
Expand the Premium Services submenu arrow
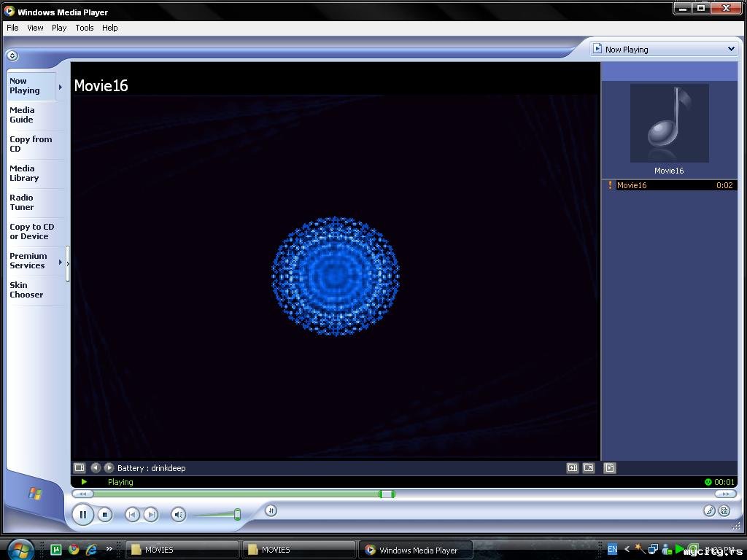(60, 262)
